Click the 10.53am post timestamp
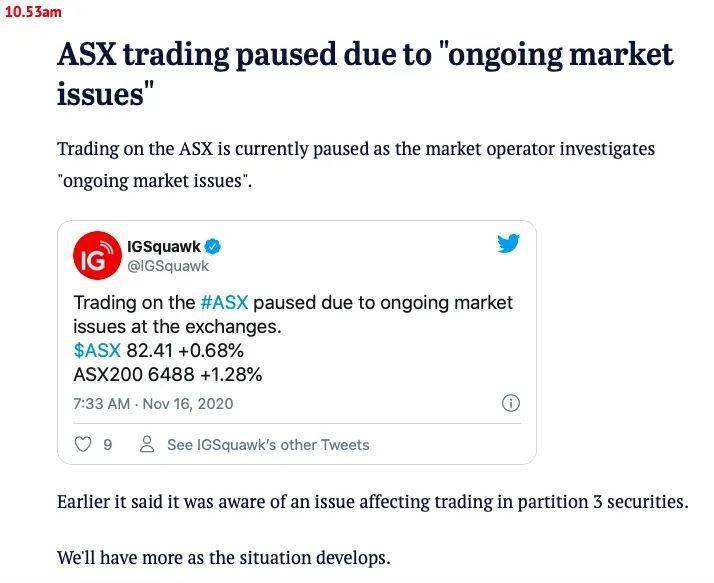 click(x=33, y=12)
